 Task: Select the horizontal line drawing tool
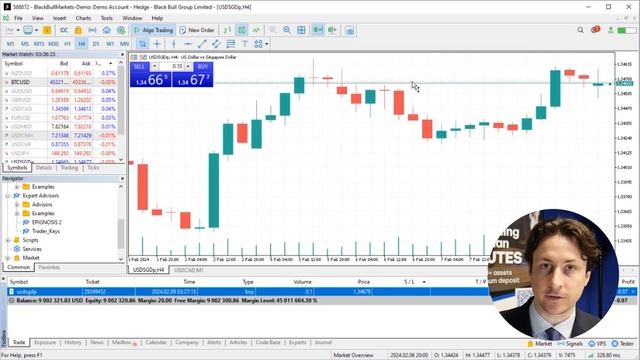(x=188, y=44)
